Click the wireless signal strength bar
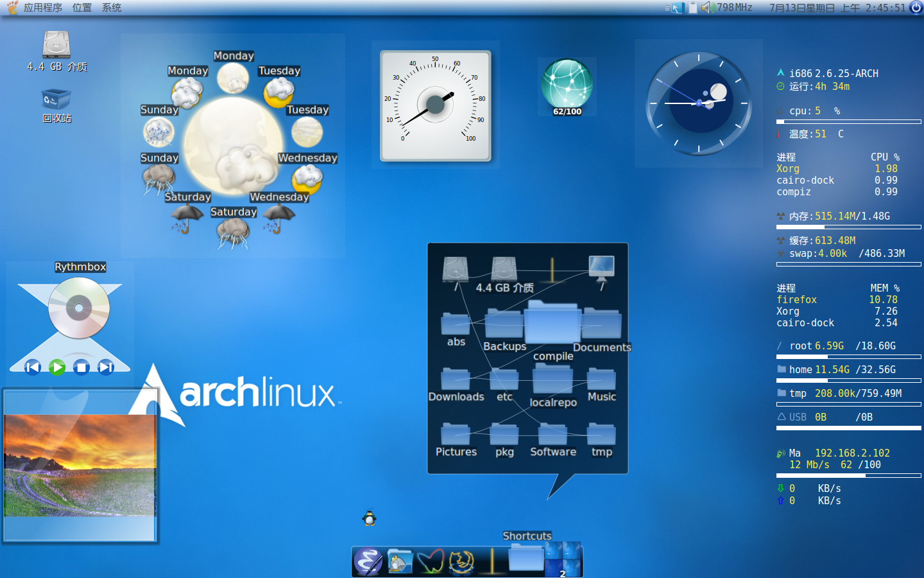Viewport: 924px width, 578px height. pyautogui.click(x=849, y=476)
